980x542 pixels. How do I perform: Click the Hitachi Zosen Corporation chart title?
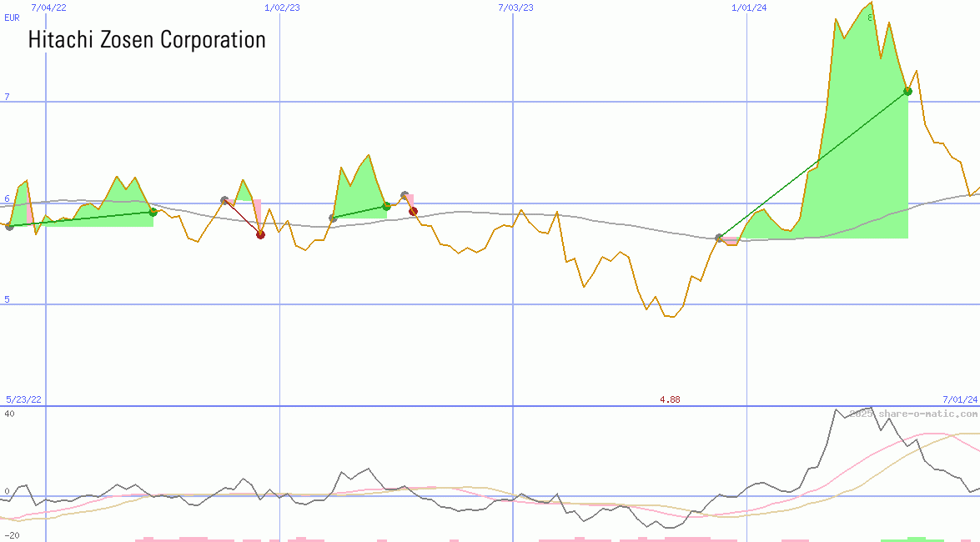147,40
